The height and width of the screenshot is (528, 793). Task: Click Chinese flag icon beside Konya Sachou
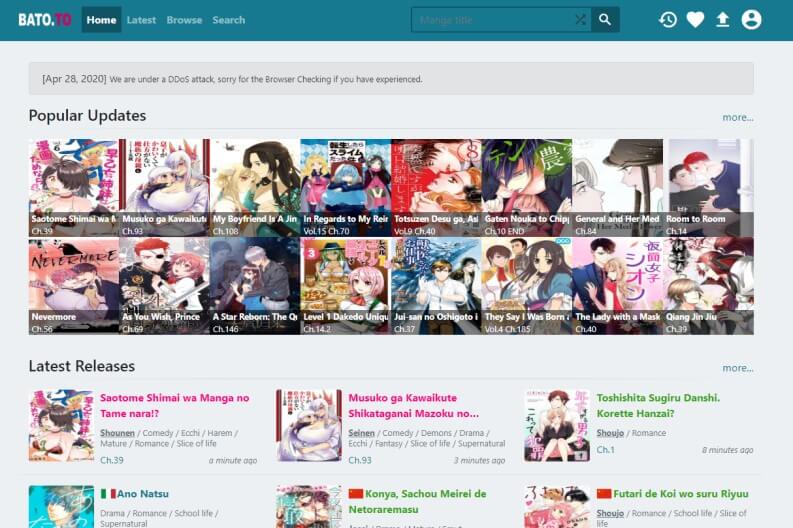[356, 494]
